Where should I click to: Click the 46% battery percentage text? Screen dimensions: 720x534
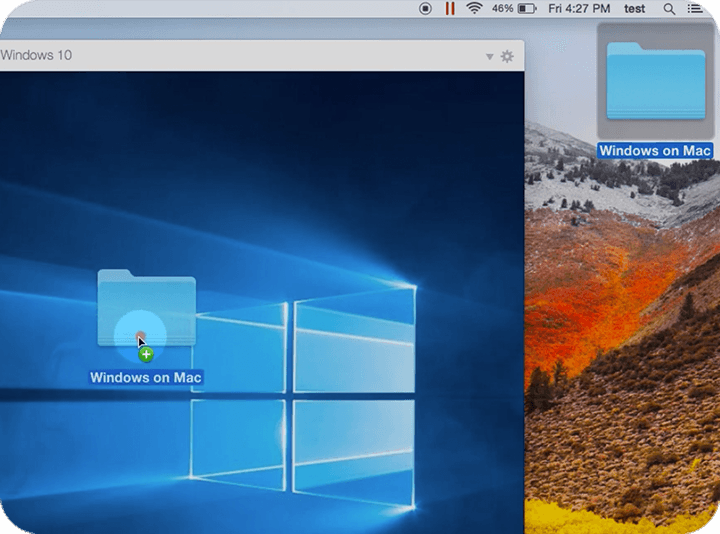pos(502,9)
